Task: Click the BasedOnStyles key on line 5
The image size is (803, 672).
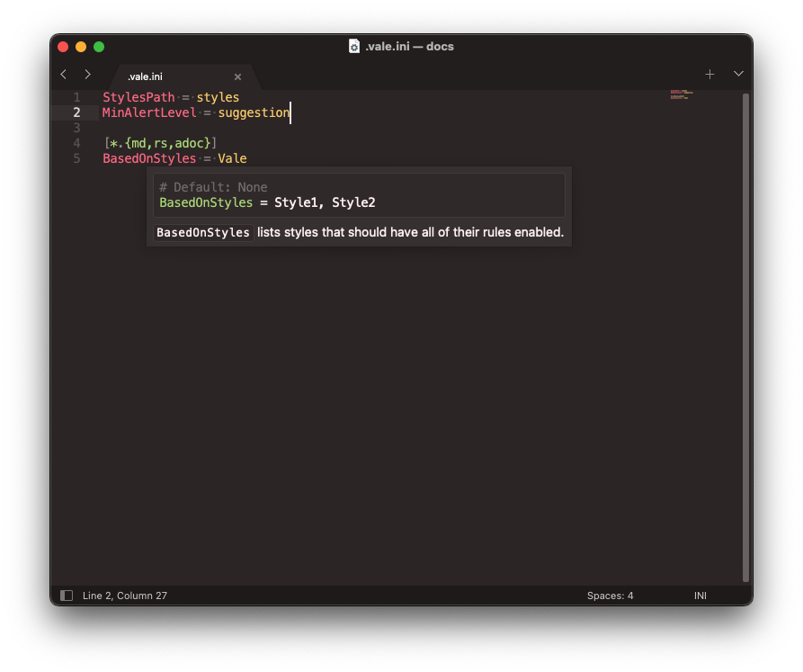Action: coord(148,158)
